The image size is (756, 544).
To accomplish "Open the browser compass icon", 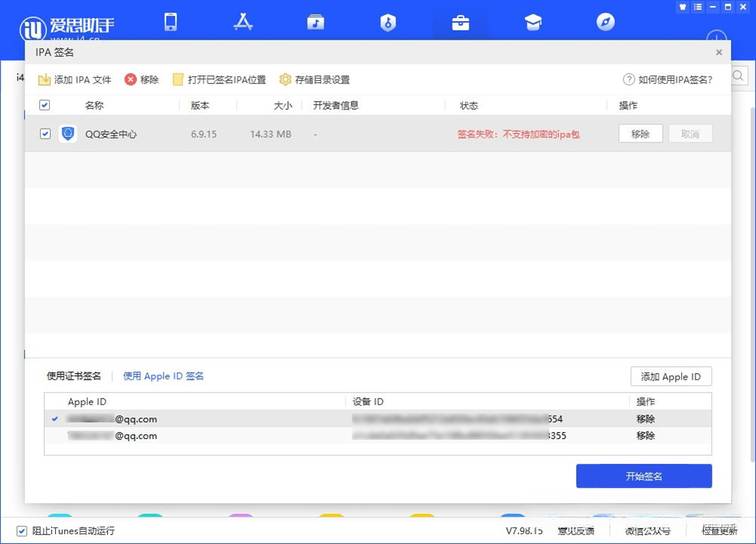I will [606, 23].
